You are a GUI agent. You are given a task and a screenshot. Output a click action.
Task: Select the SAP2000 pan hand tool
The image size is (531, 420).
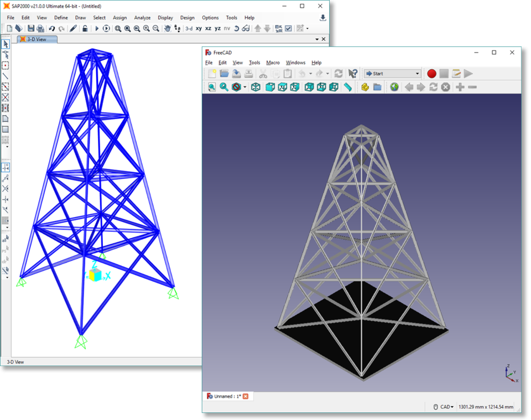pyautogui.click(x=167, y=29)
